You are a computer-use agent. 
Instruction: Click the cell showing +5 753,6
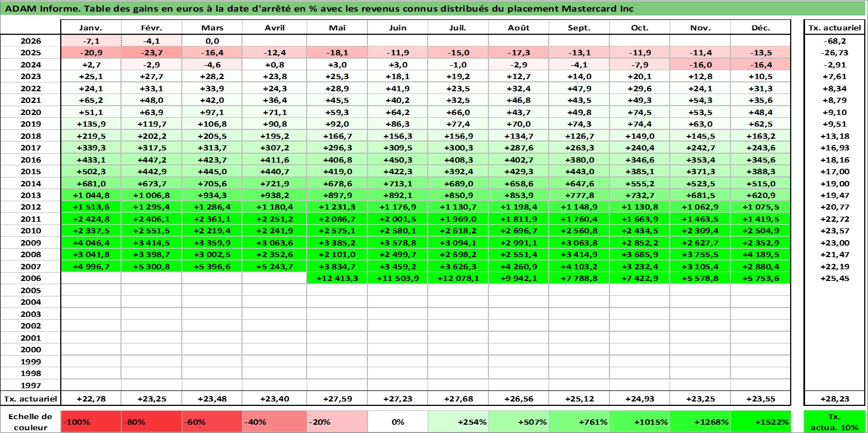click(761, 278)
